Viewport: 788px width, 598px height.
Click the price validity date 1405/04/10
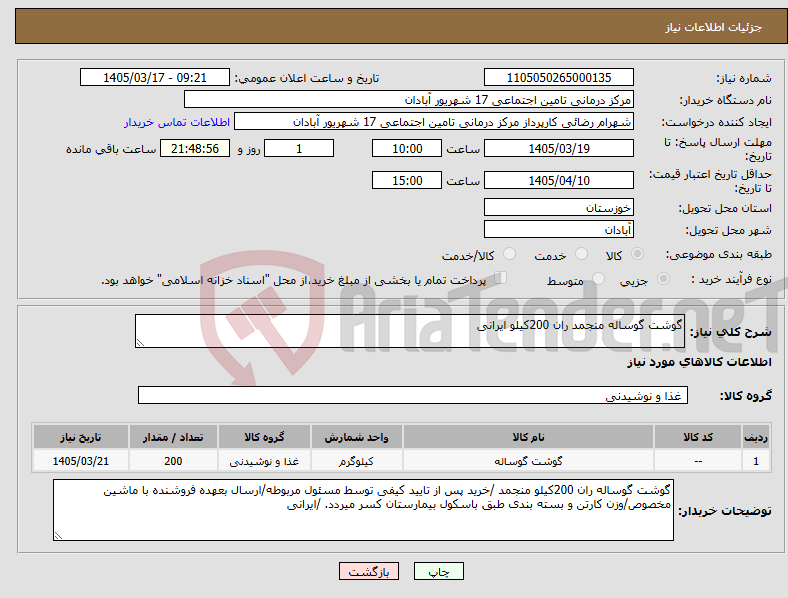558,180
